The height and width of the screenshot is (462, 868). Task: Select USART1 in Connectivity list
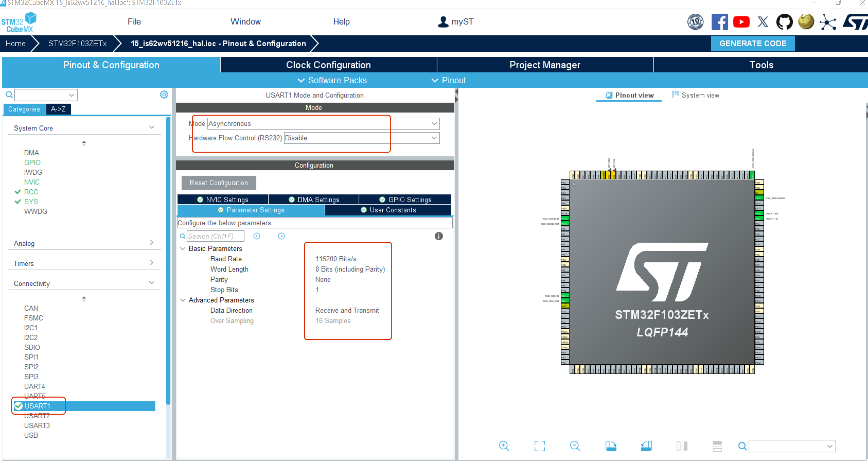point(84,406)
